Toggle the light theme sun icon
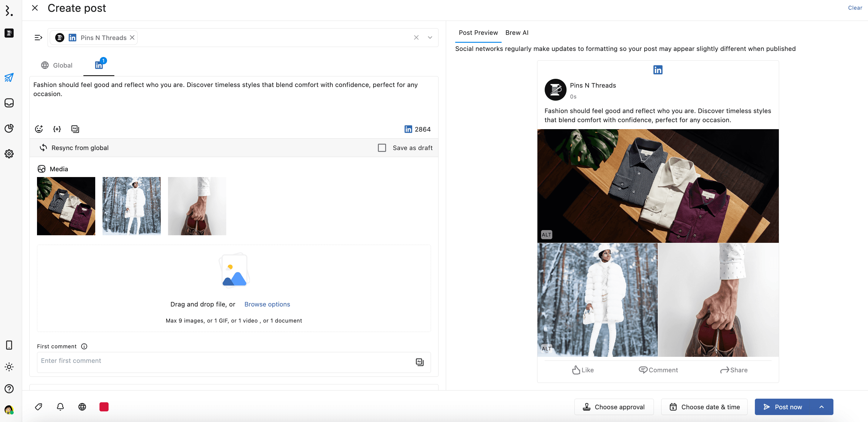 (9, 367)
